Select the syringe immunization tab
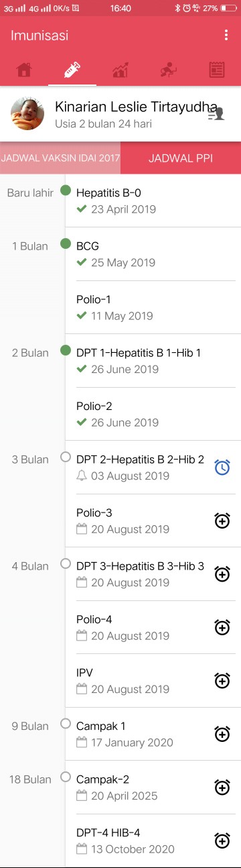 point(72,70)
